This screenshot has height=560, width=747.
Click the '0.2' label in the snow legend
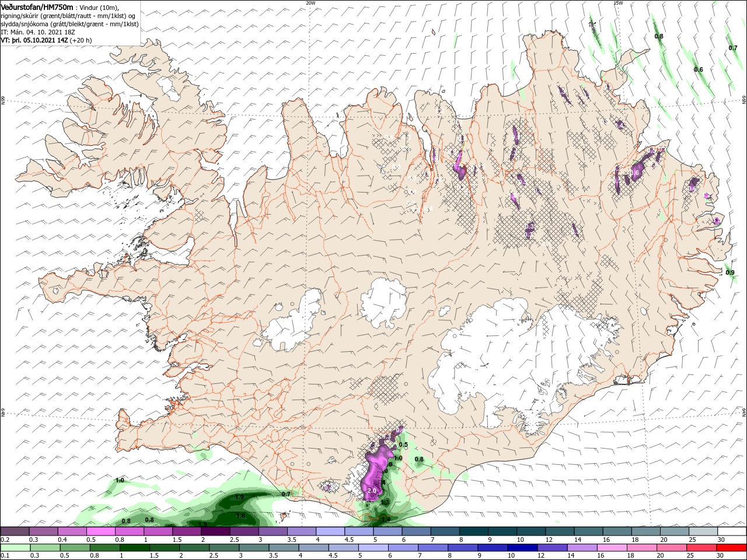click(x=5, y=540)
